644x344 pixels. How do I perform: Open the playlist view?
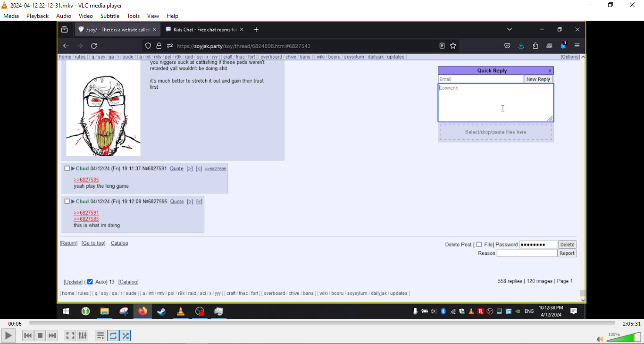100,336
